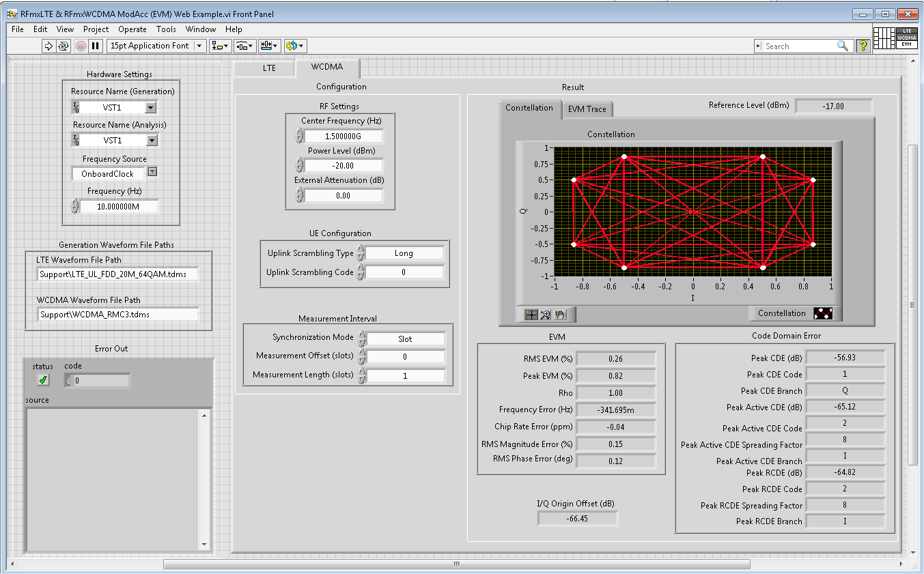Click the LabVIEW window title bar icon
This screenshot has height=574, width=924.
point(12,13)
